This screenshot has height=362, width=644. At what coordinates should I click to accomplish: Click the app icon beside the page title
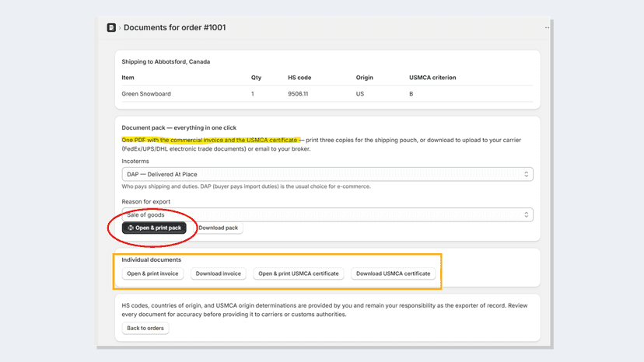click(111, 27)
